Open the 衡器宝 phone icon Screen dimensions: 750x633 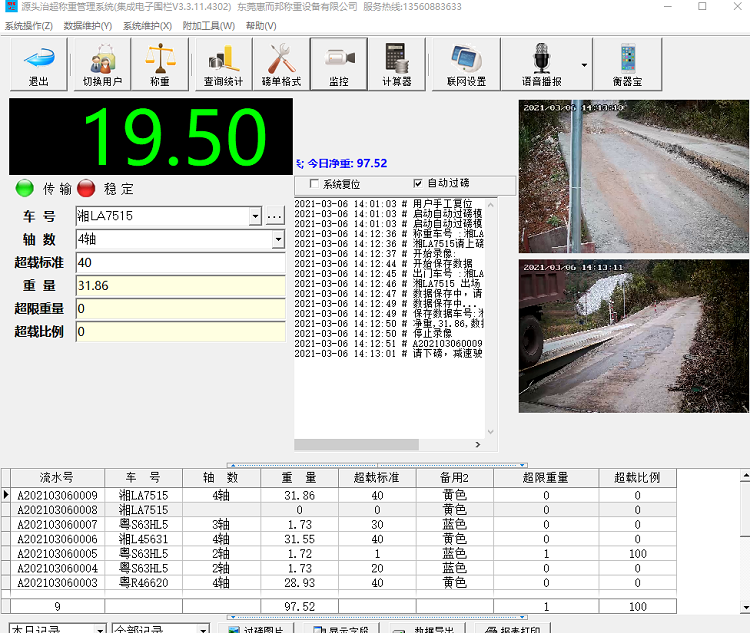[627, 64]
